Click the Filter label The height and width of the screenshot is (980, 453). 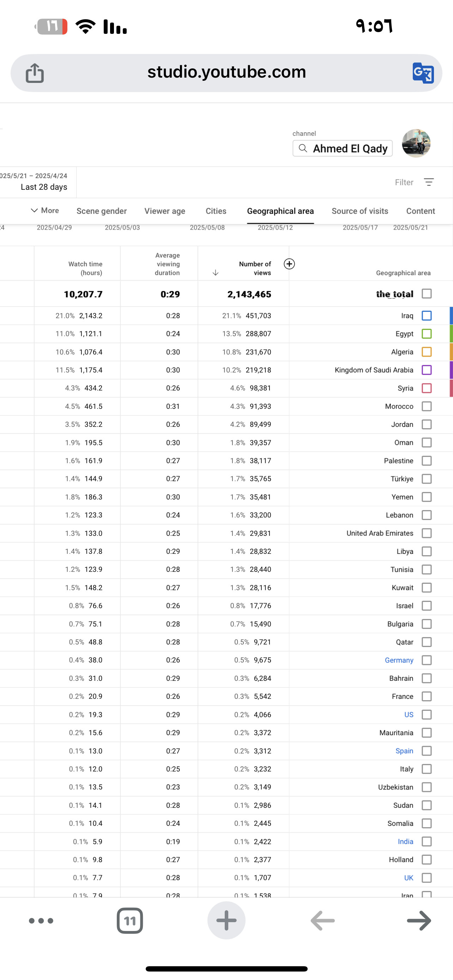[x=404, y=182]
